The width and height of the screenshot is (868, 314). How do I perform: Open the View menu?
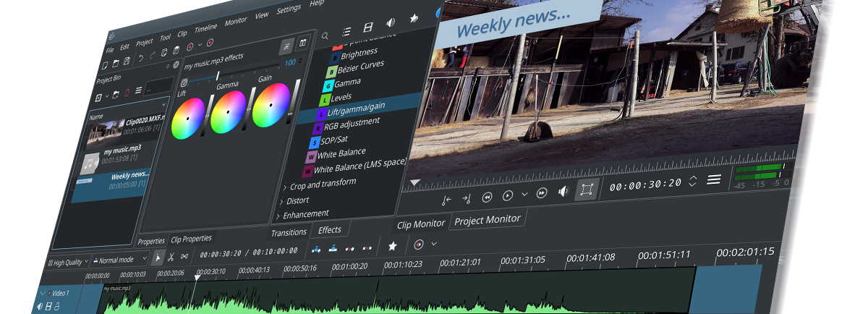click(262, 14)
